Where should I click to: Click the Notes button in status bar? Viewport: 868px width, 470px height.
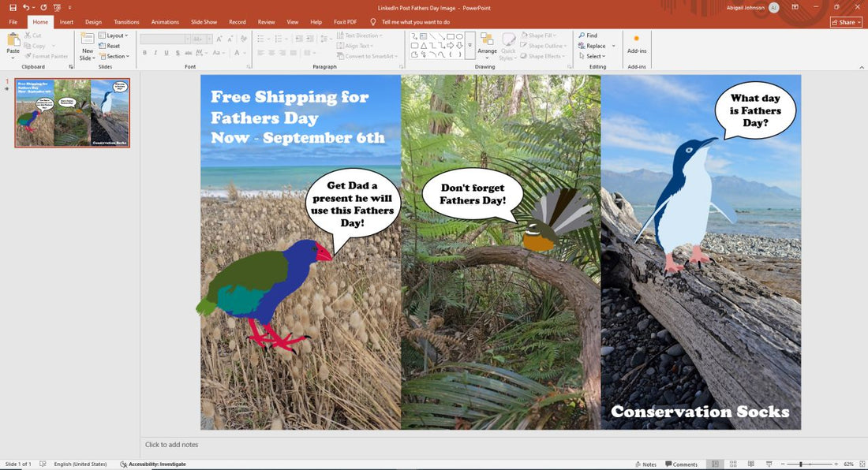tap(645, 464)
